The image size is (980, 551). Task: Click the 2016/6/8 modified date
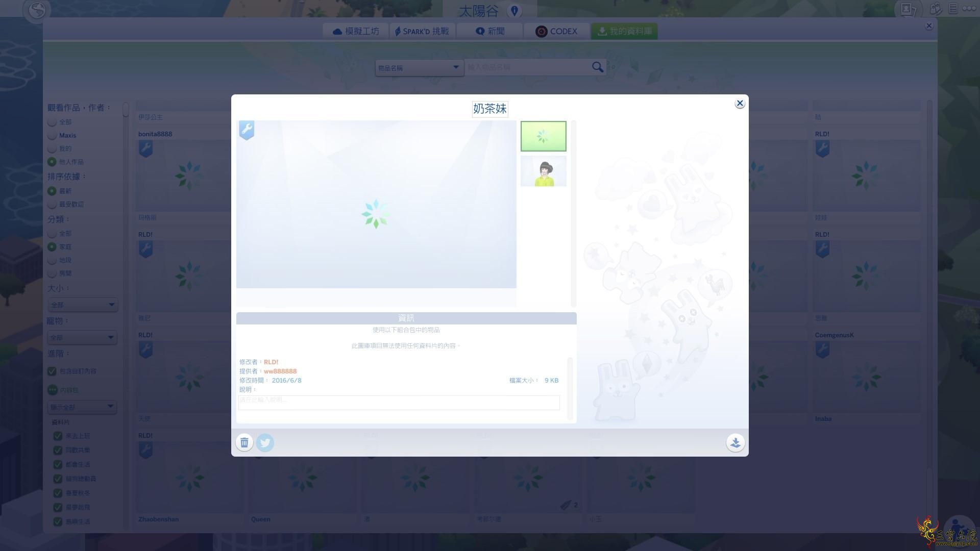[x=286, y=381]
